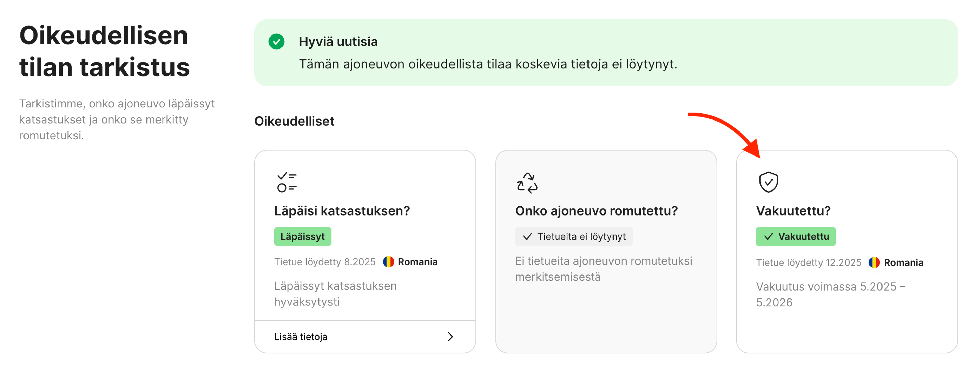Click the shield icon on the insurance card

click(x=769, y=182)
